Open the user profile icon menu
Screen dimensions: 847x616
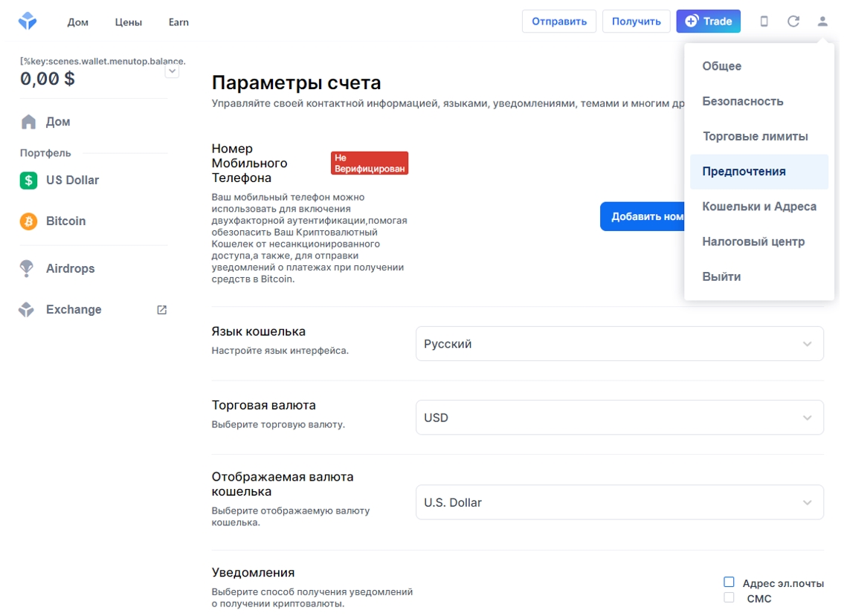tap(822, 21)
